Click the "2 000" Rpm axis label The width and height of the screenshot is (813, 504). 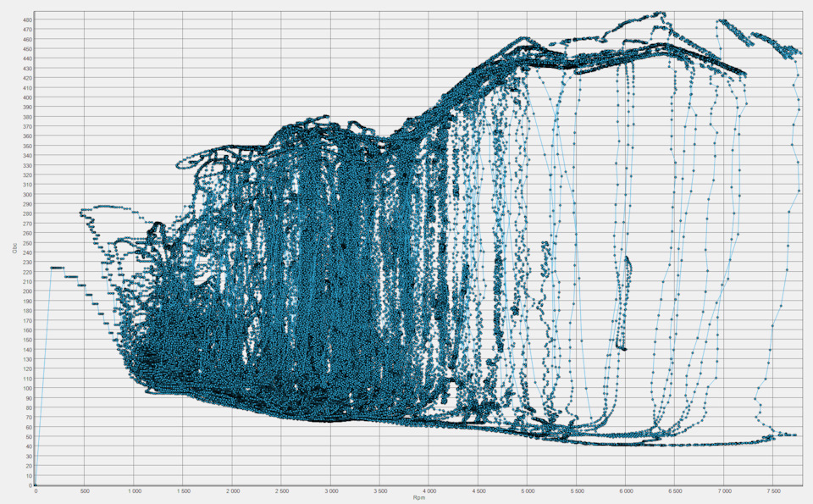pyautogui.click(x=233, y=490)
